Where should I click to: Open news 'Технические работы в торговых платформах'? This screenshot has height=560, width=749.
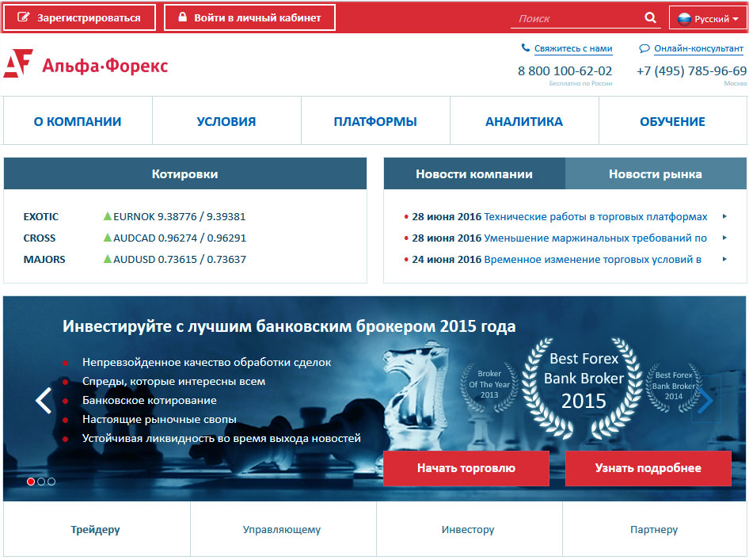point(595,216)
